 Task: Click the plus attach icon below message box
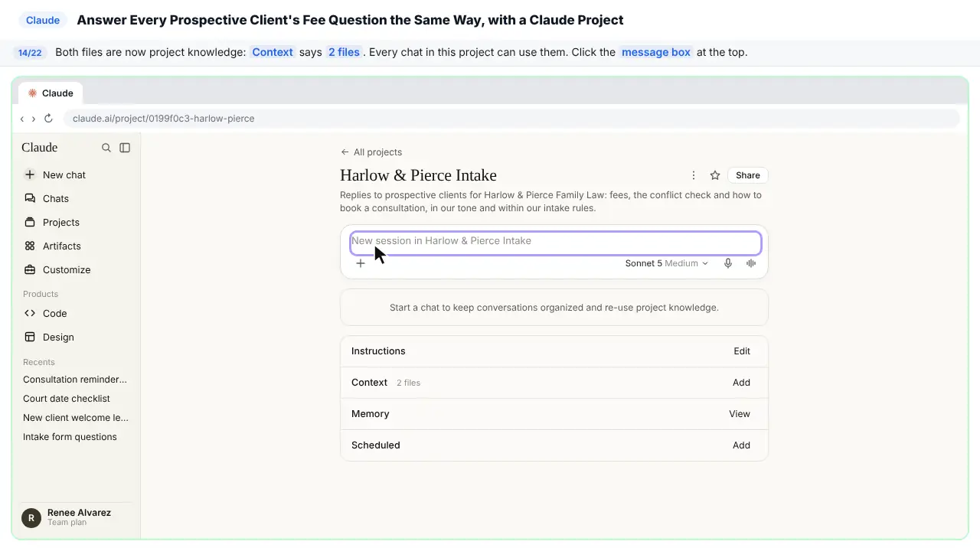point(361,263)
